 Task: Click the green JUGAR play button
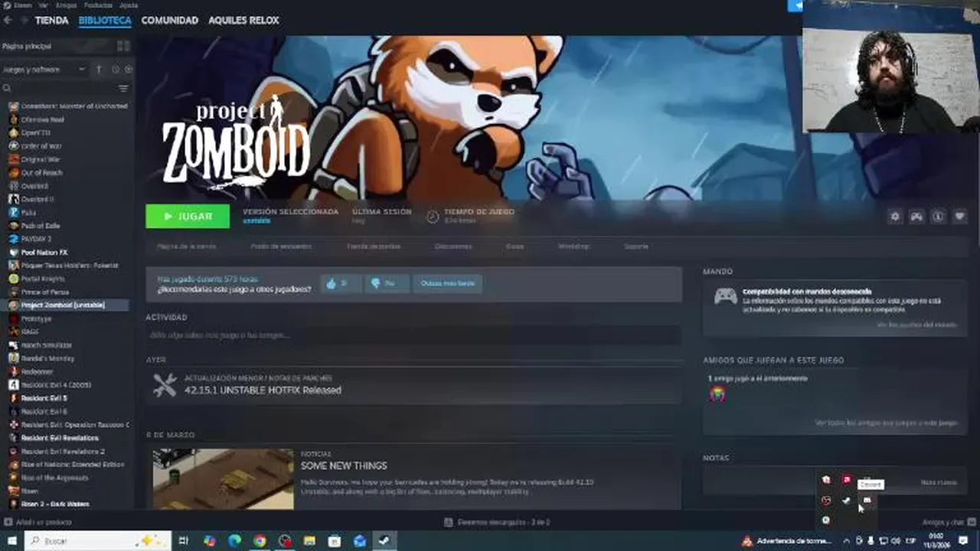point(188,217)
